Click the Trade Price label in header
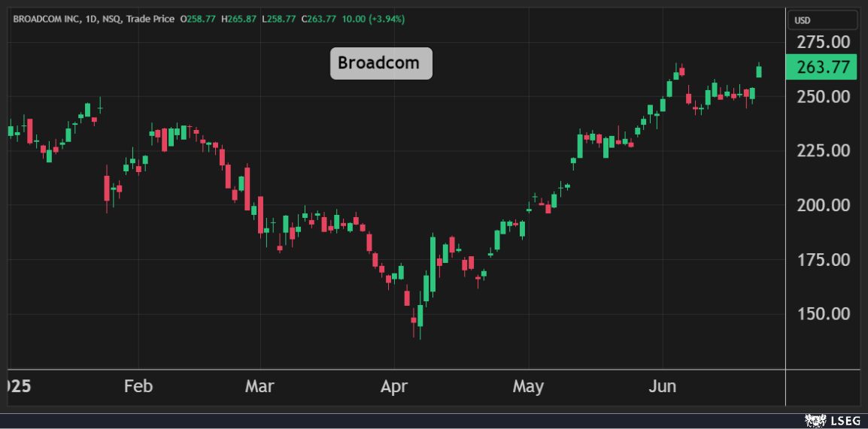 pyautogui.click(x=150, y=20)
